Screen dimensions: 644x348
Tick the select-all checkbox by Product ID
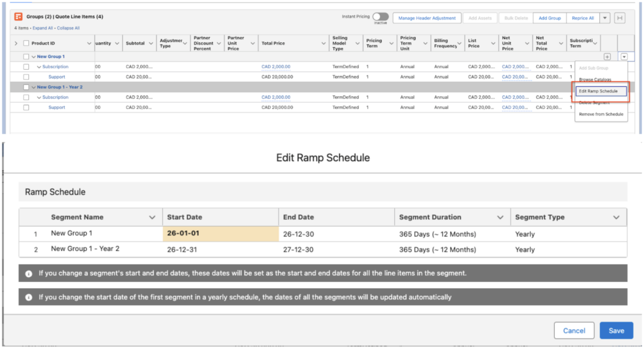[x=26, y=43]
